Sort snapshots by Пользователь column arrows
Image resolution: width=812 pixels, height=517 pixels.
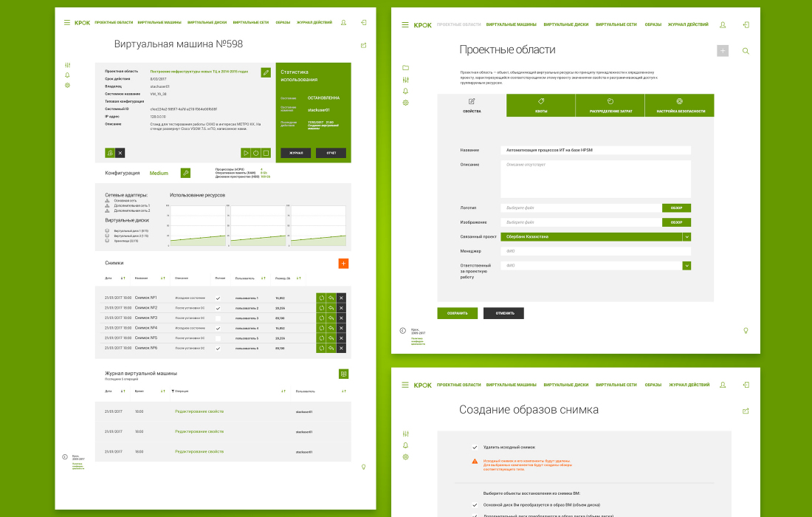[263, 278]
